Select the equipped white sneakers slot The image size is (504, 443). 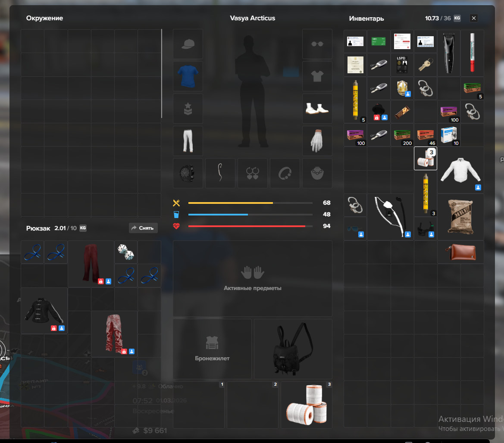coord(317,109)
